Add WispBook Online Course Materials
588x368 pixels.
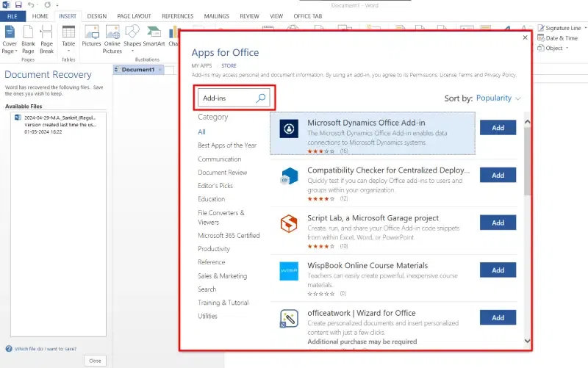click(x=498, y=270)
